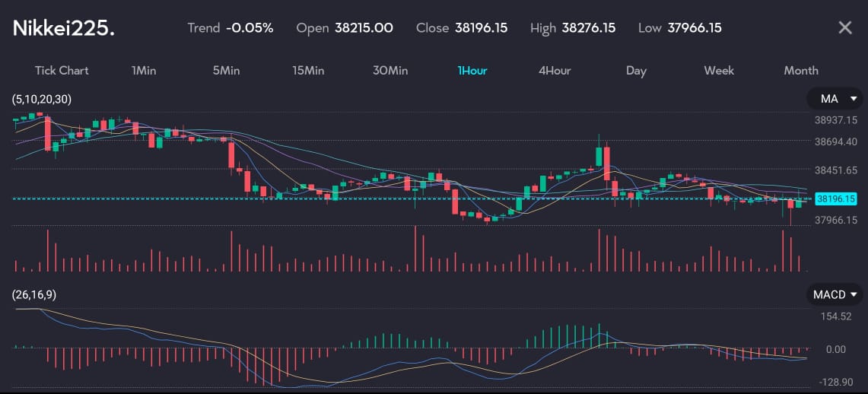Open the Week timeframe
This screenshot has height=394, width=868.
tap(719, 71)
